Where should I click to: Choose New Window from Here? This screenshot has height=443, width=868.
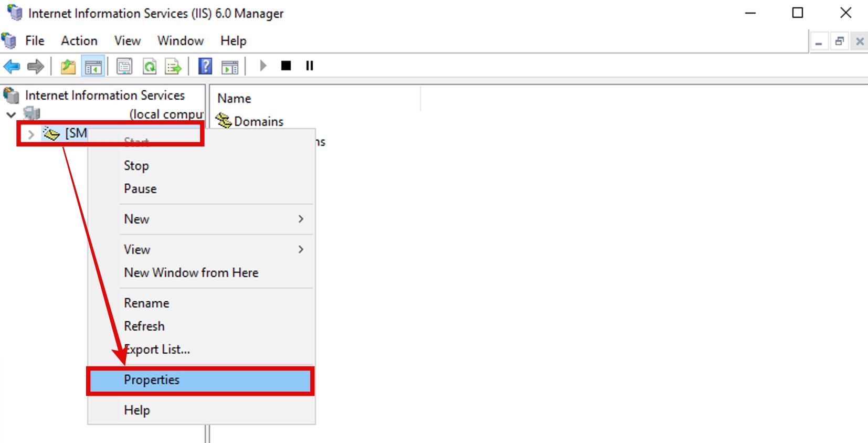[202, 272]
